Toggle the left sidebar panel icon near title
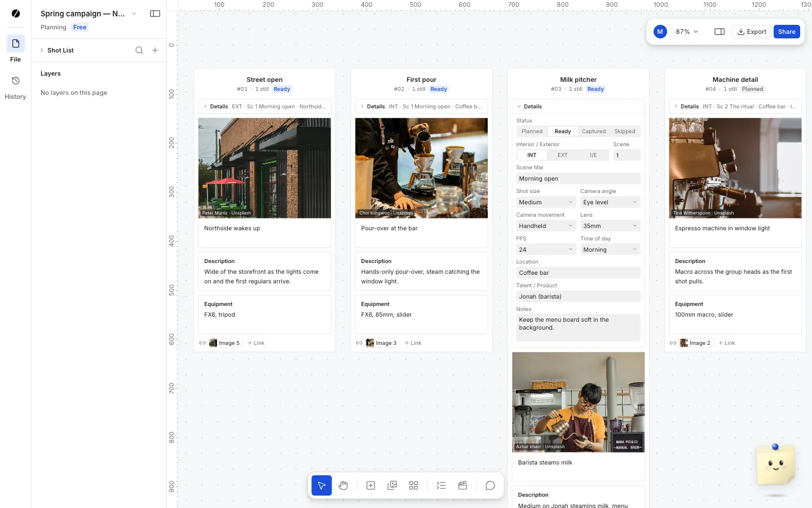 pyautogui.click(x=155, y=14)
